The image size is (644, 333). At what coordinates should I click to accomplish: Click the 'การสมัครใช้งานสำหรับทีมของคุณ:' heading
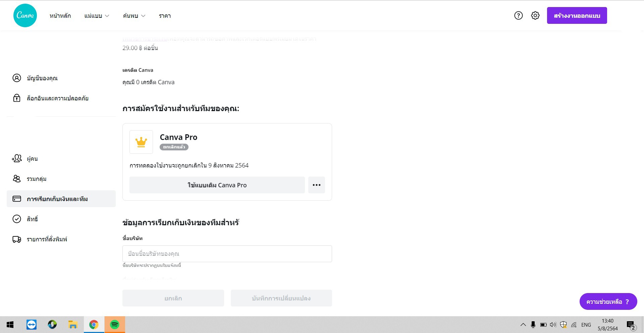click(x=181, y=108)
